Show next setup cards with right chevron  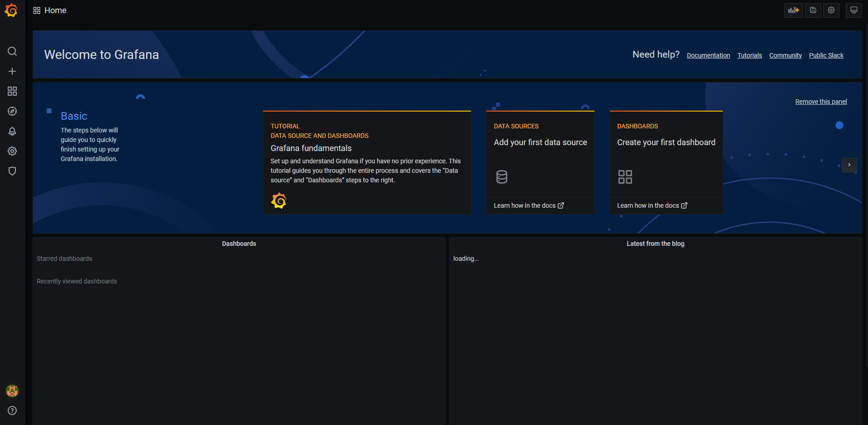[849, 165]
